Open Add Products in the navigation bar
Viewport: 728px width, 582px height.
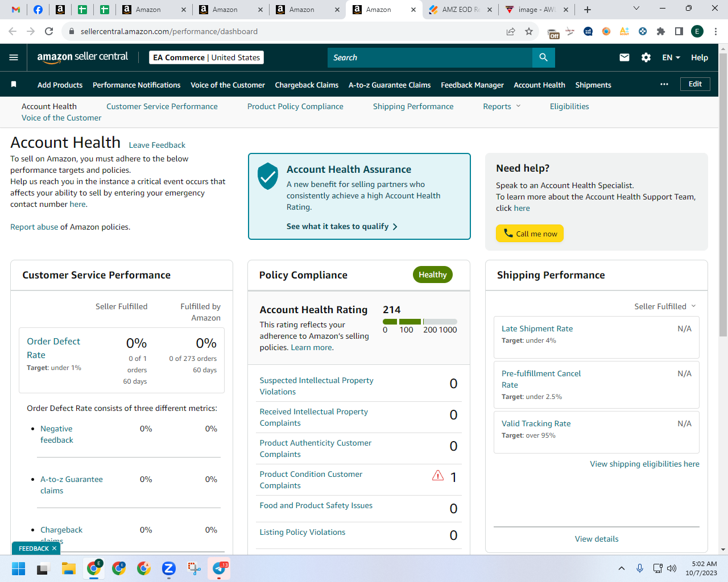pos(60,85)
